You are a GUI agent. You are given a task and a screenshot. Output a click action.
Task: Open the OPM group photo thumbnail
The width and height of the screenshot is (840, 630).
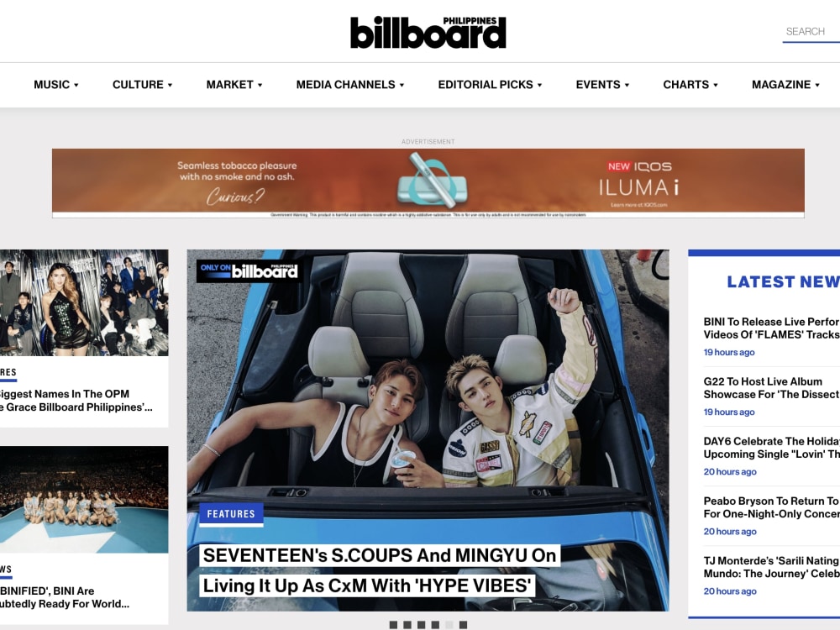click(84, 302)
